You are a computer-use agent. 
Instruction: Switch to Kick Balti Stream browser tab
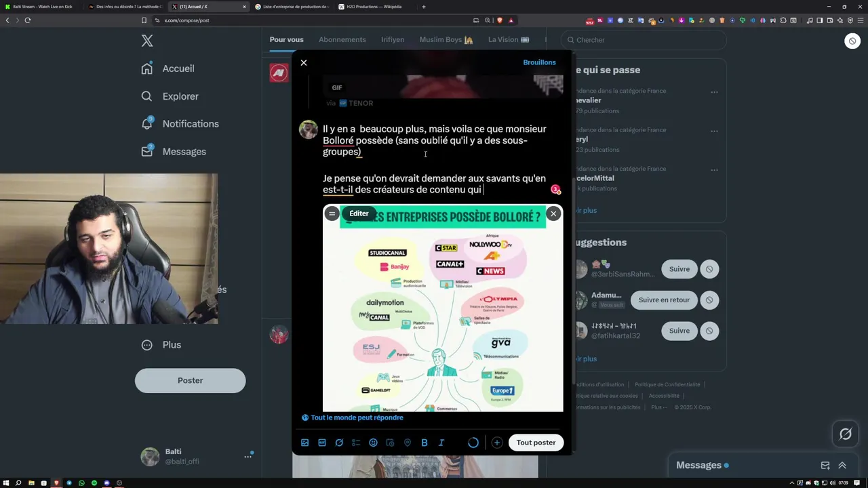click(42, 7)
